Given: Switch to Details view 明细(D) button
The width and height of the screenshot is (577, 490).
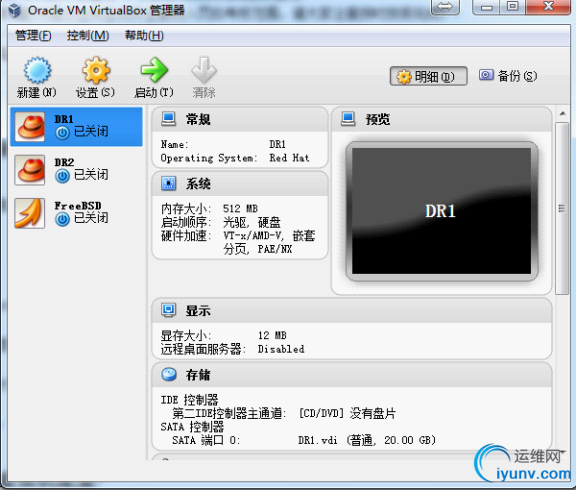Looking at the screenshot, I should pyautogui.click(x=429, y=76).
